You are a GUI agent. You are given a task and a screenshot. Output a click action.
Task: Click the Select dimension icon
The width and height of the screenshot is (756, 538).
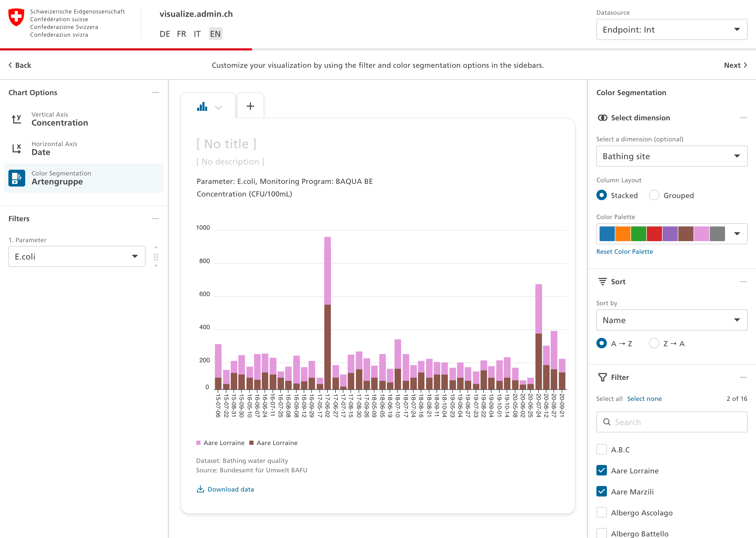602,118
